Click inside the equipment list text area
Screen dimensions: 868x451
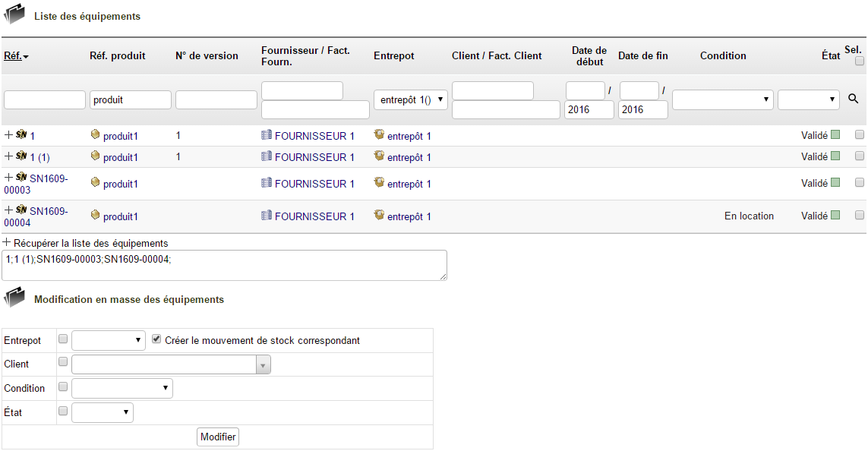[x=223, y=264]
